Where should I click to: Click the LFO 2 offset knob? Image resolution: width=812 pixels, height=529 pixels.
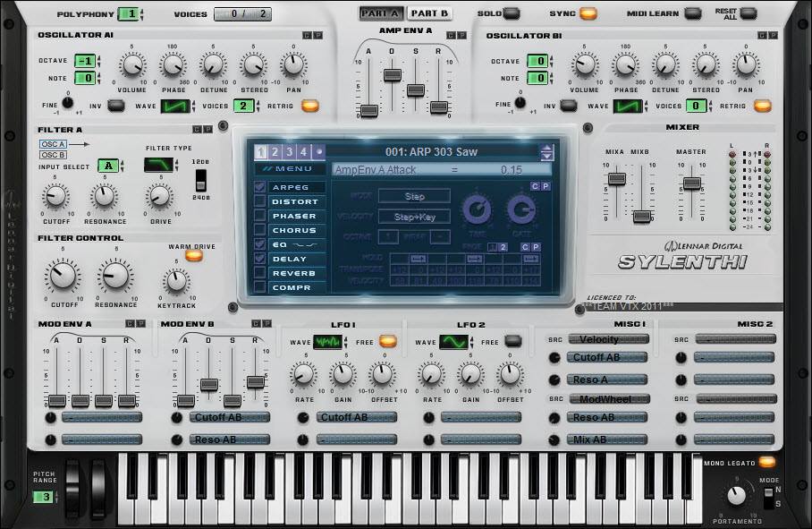pos(510,374)
